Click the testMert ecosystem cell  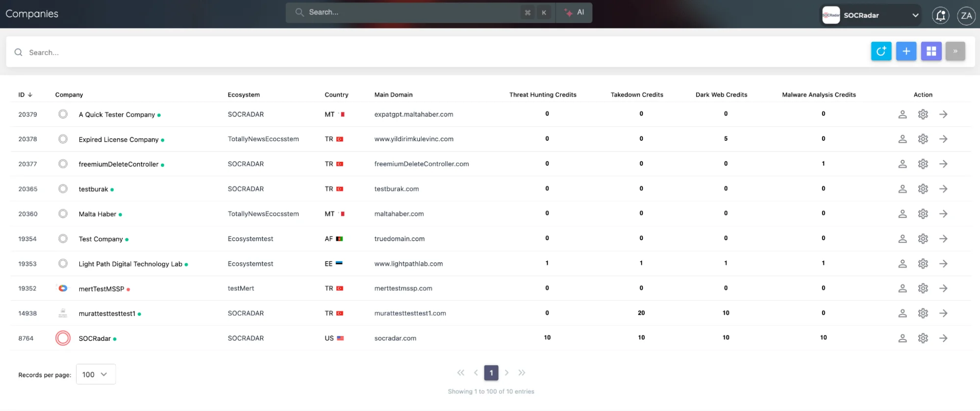click(x=241, y=288)
